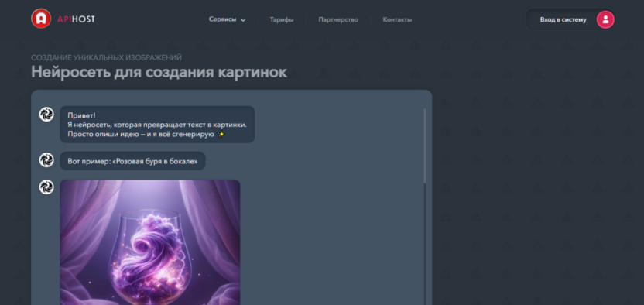Click bot avatar beside Вот пример message

pos(46,159)
